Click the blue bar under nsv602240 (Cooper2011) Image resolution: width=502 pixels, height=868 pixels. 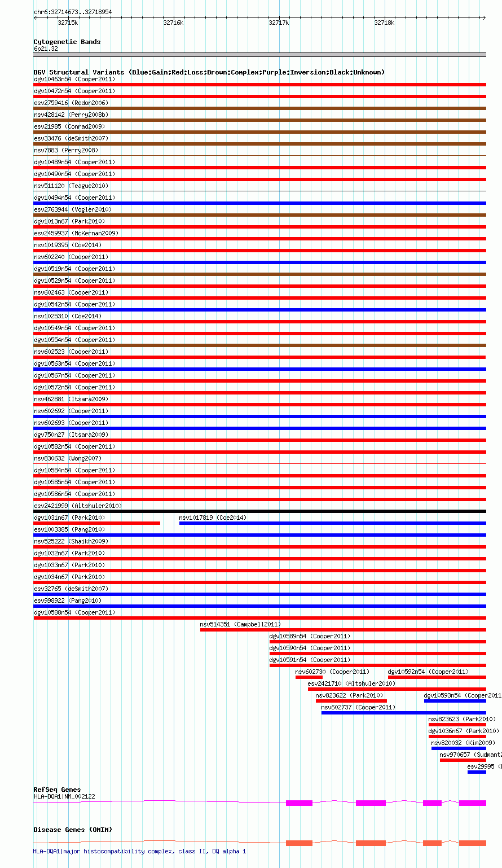click(x=260, y=262)
